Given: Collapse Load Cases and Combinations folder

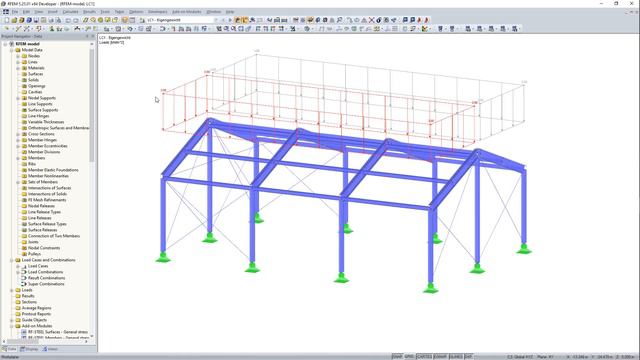Looking at the screenshot, I should coord(12,260).
